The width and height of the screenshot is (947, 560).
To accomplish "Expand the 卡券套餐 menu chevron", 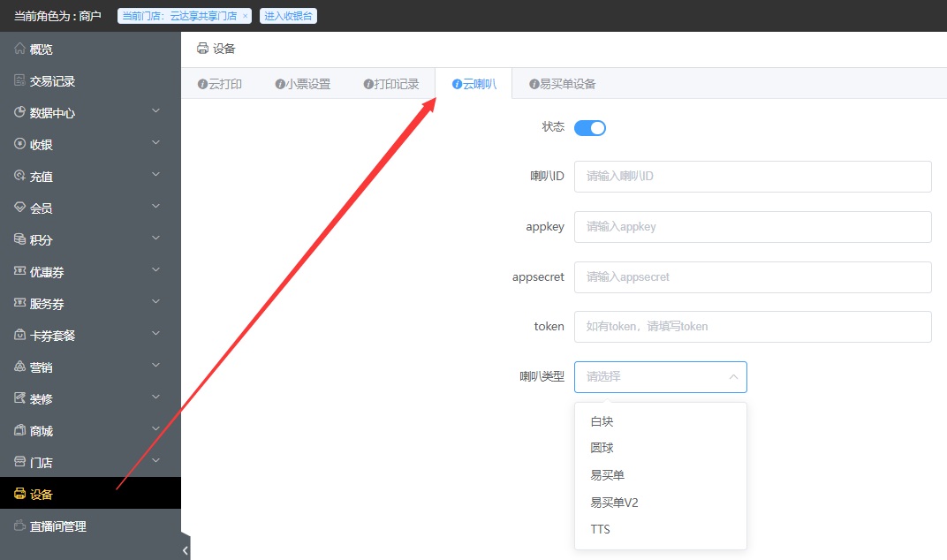I will (x=155, y=333).
